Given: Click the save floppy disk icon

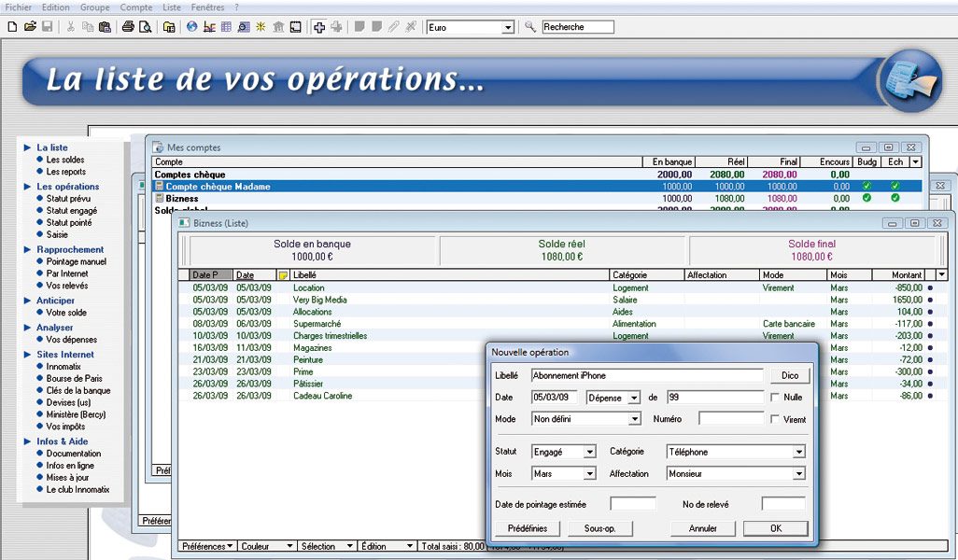Looking at the screenshot, I should pos(47,27).
